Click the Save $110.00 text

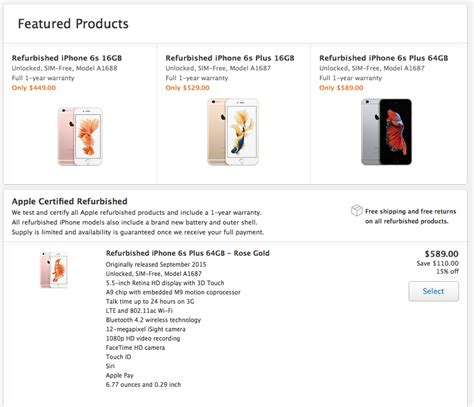[x=437, y=263]
